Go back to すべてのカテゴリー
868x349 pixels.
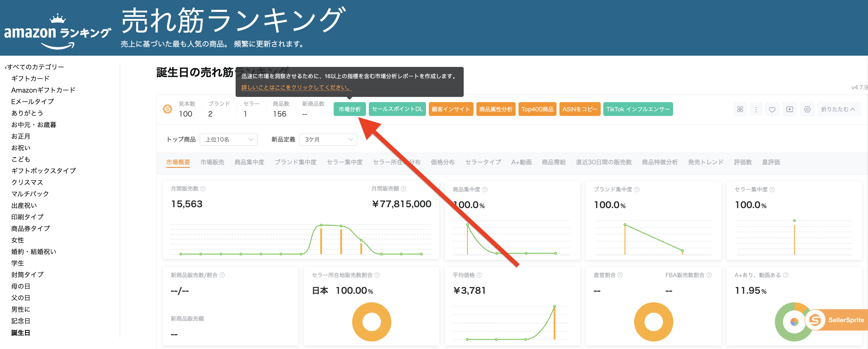(35, 67)
